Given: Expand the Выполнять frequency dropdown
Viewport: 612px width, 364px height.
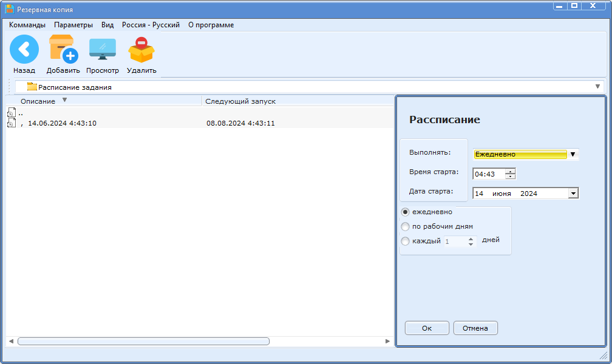Looking at the screenshot, I should [x=573, y=154].
